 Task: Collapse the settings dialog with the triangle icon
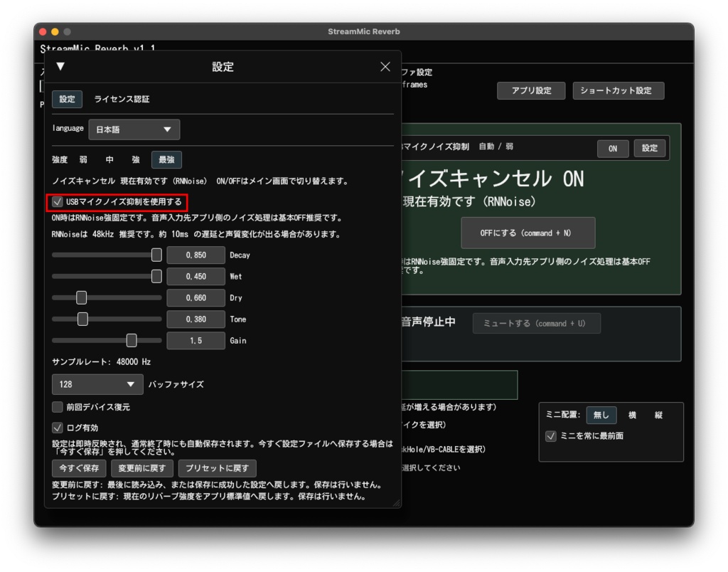point(60,66)
